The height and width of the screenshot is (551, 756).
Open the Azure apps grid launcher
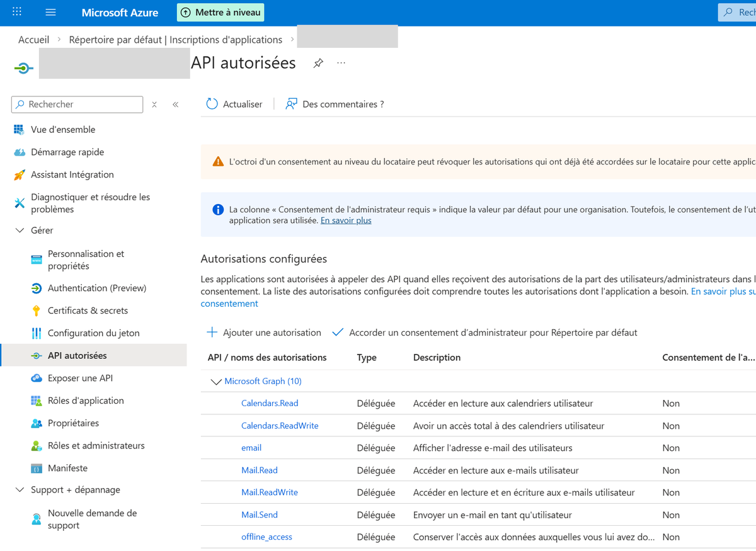[17, 12]
